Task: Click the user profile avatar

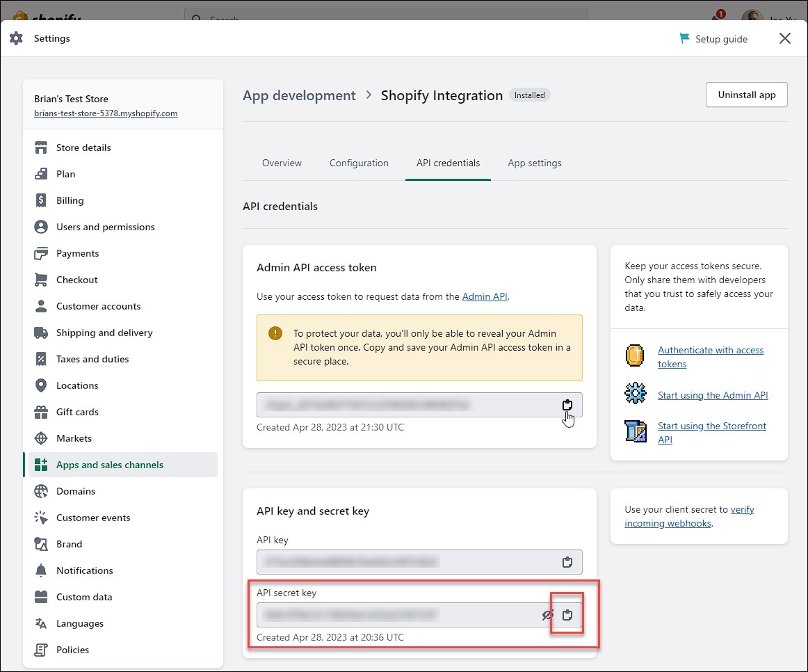Action: 752,15
